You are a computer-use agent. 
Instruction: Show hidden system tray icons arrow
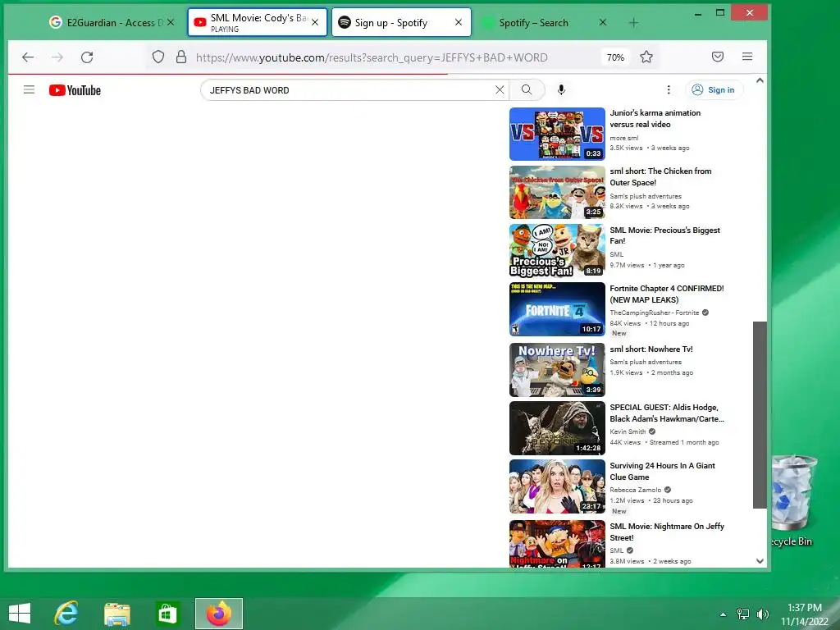tap(723, 614)
